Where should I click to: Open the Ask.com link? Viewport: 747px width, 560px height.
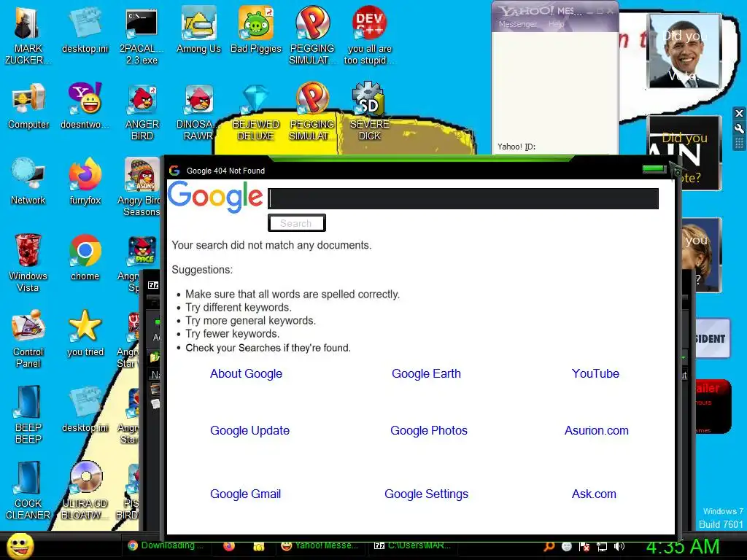(594, 494)
